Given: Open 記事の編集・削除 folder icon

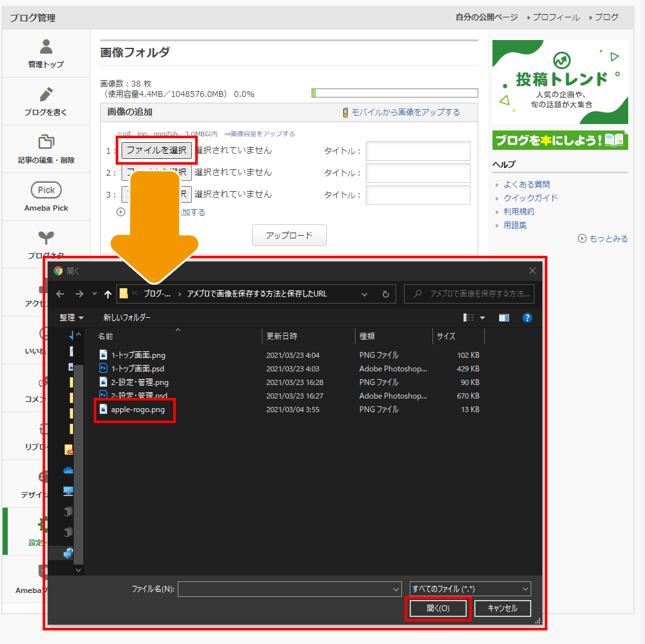Looking at the screenshot, I should pos(46,141).
